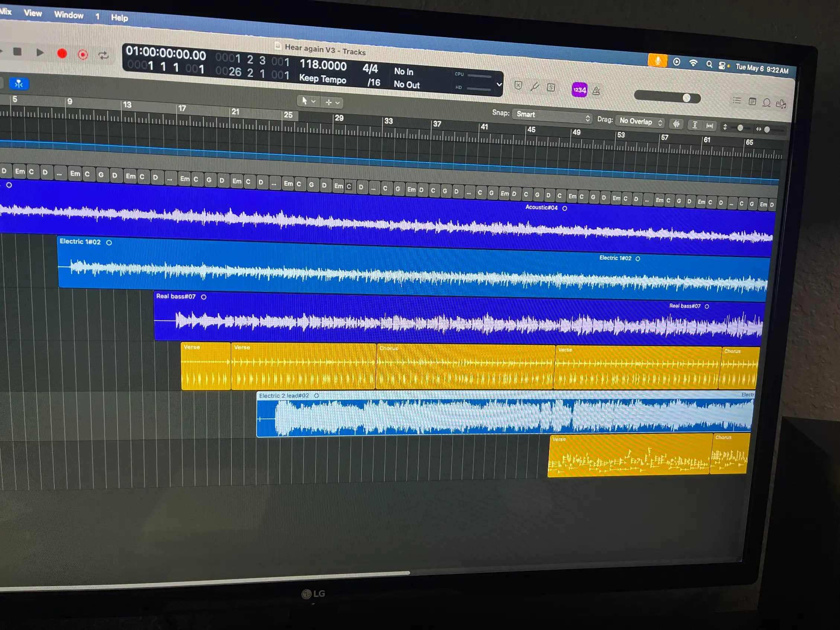Click the Solo S button in toolbar
Screen dimensions: 840x630
[x=551, y=88]
